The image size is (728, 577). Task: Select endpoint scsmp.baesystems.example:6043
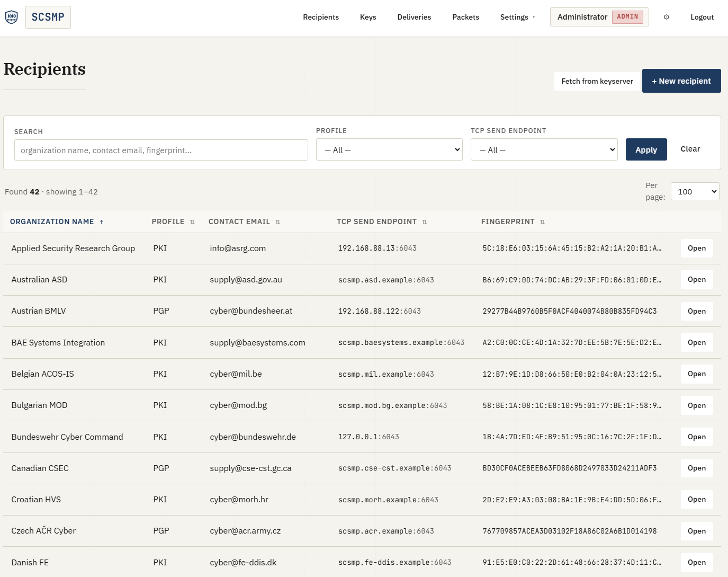click(x=401, y=342)
